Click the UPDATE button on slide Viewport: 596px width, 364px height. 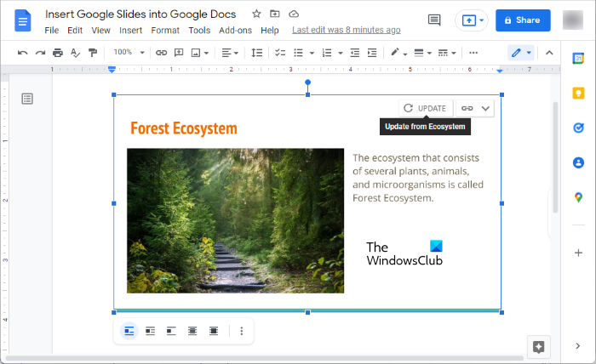pos(425,108)
